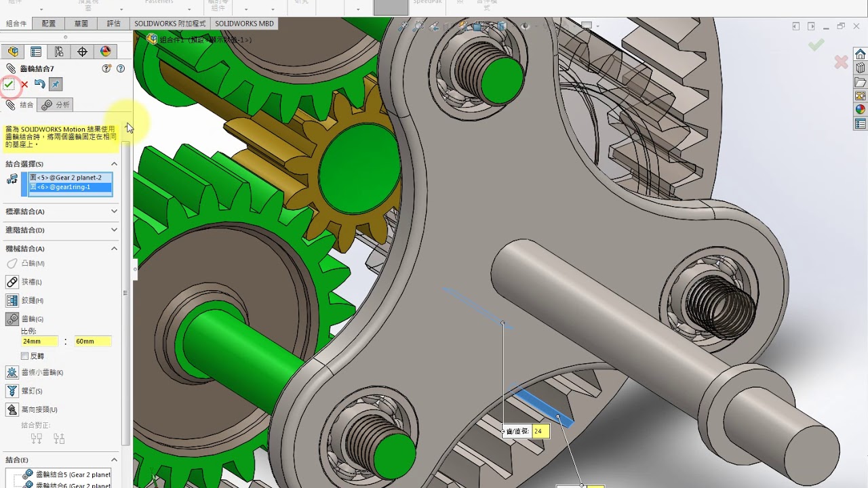Image resolution: width=868 pixels, height=488 pixels.
Task: Open the SOLIDWORKS 附加程式 tab
Action: 170,23
